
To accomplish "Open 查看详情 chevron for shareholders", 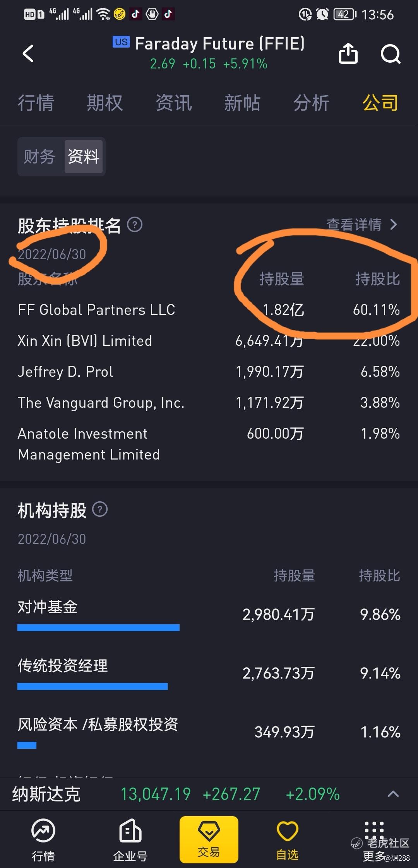I will tap(361, 224).
